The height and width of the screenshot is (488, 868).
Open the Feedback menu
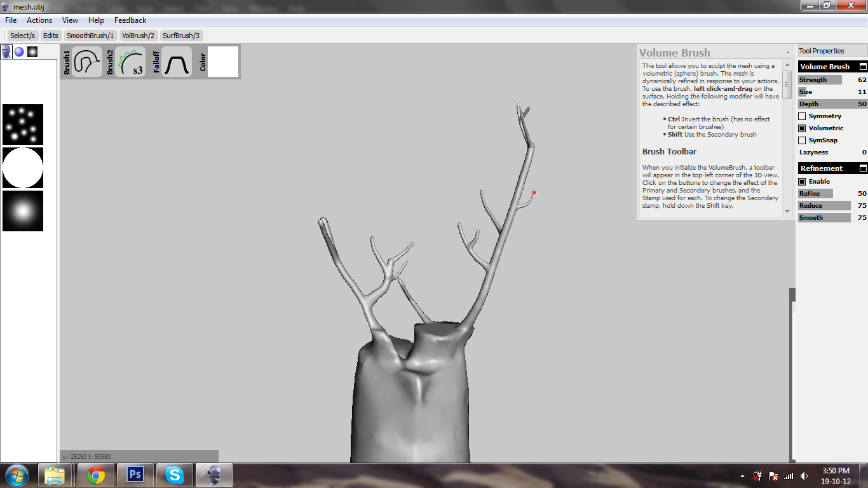pos(130,20)
